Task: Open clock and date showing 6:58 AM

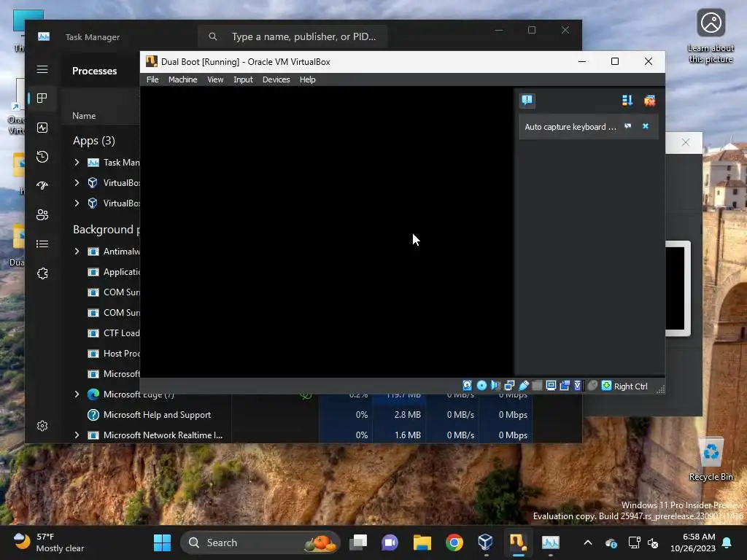Action: point(693,542)
